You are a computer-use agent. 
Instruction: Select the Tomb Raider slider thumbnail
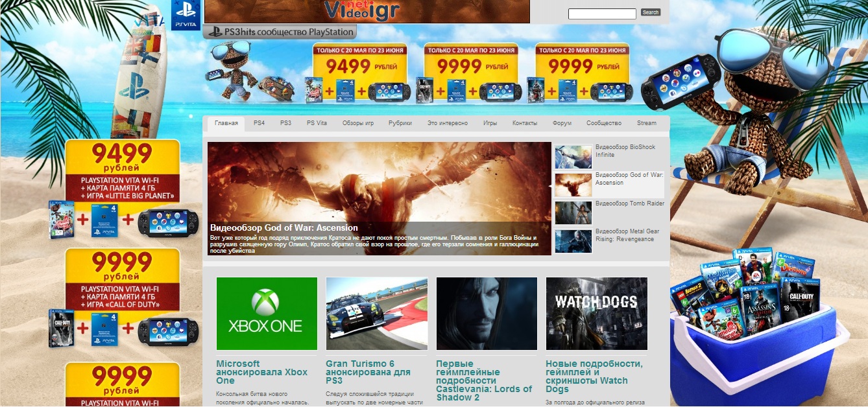coord(573,213)
